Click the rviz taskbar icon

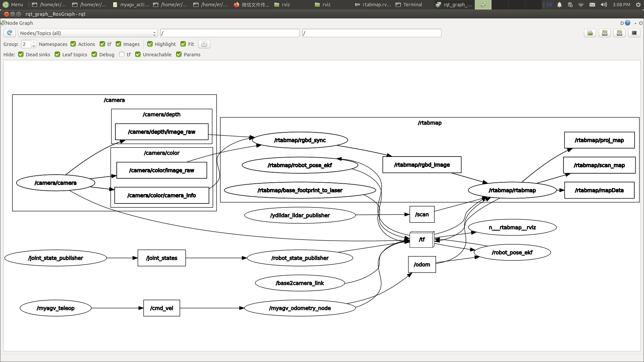tap(287, 4)
